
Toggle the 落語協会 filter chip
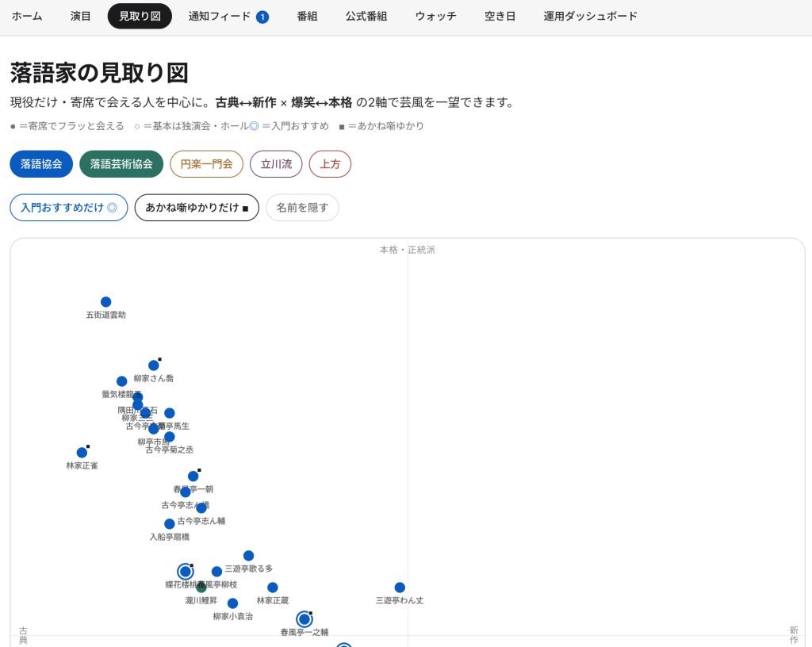41,164
